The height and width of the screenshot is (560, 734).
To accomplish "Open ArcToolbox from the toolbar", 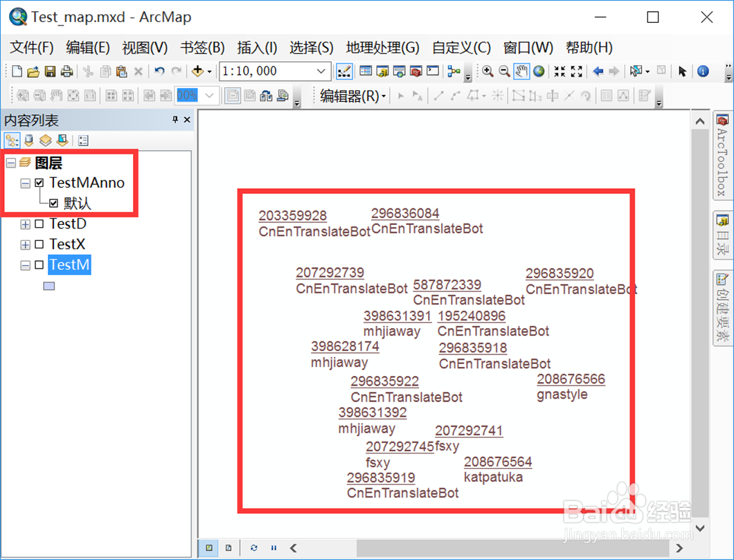I will click(415, 71).
